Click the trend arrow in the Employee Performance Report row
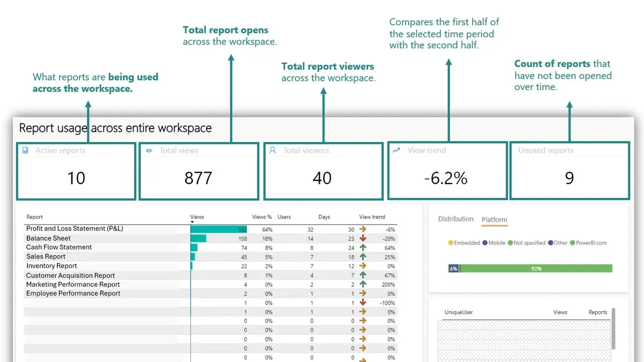This screenshot has height=362, width=644. pos(363,293)
